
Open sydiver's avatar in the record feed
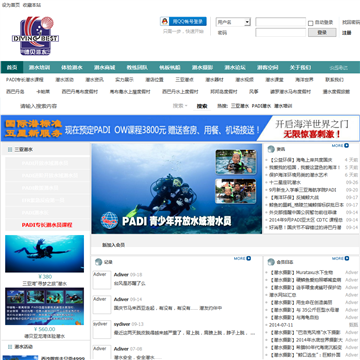point(102,330)
